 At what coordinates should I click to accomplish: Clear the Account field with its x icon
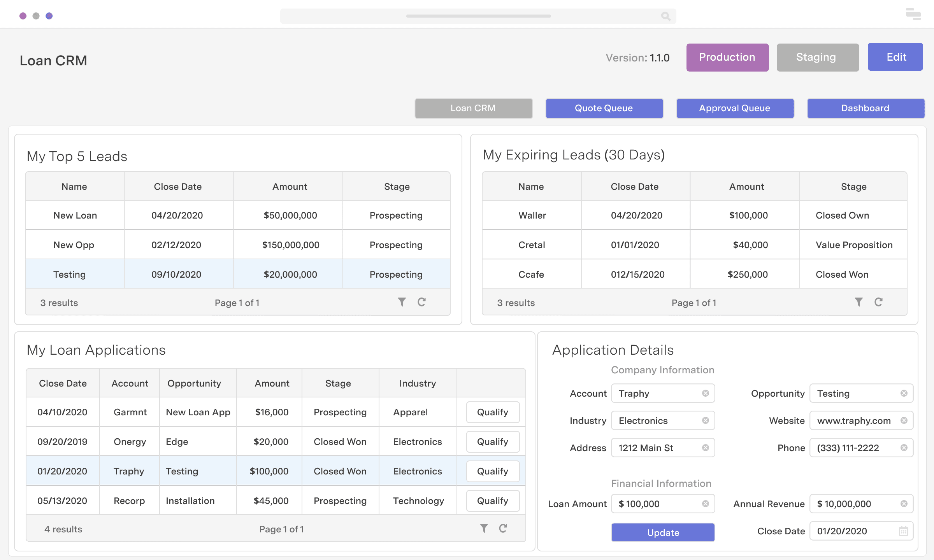706,393
